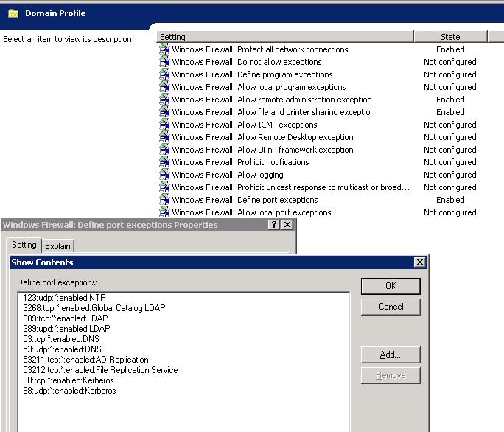Select Windows Firewall: Allow ICMP exceptions

[x=245, y=125]
